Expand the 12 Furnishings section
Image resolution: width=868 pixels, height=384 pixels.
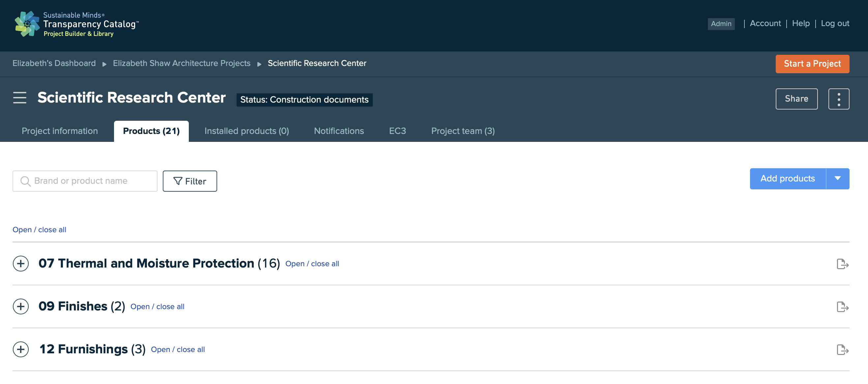(x=21, y=349)
